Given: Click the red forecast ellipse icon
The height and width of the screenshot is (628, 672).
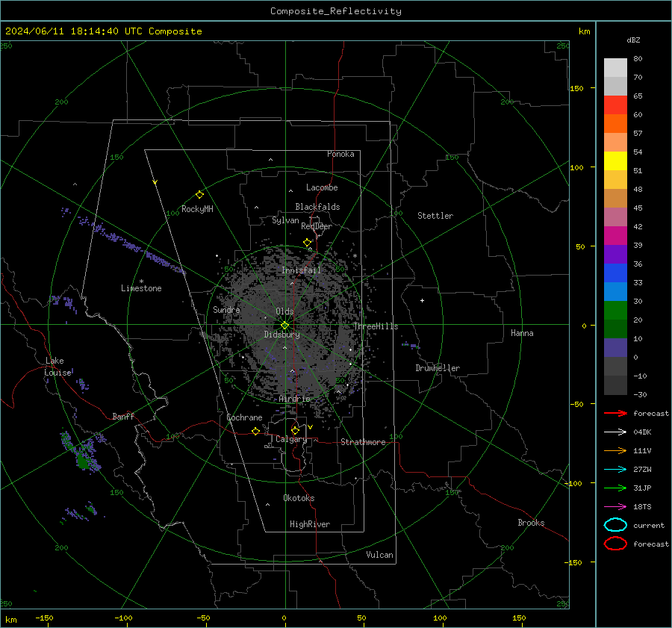Looking at the screenshot, I should click(615, 544).
